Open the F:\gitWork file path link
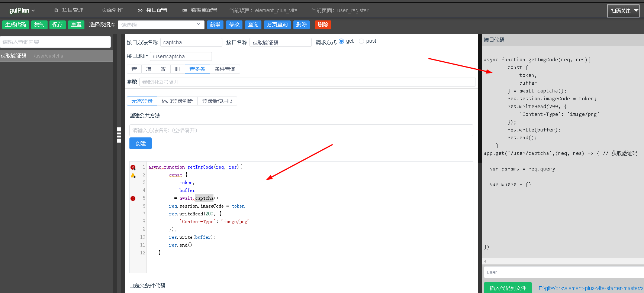The width and height of the screenshot is (644, 293). (x=591, y=288)
